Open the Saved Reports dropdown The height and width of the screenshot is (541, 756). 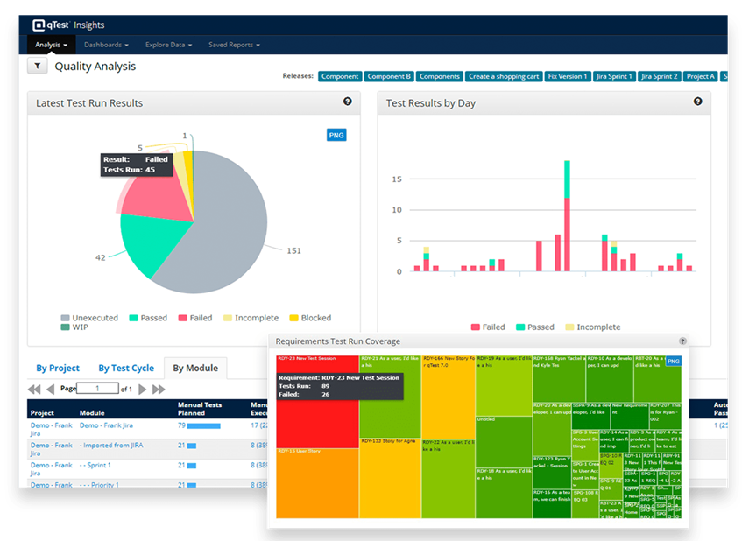[x=234, y=44]
